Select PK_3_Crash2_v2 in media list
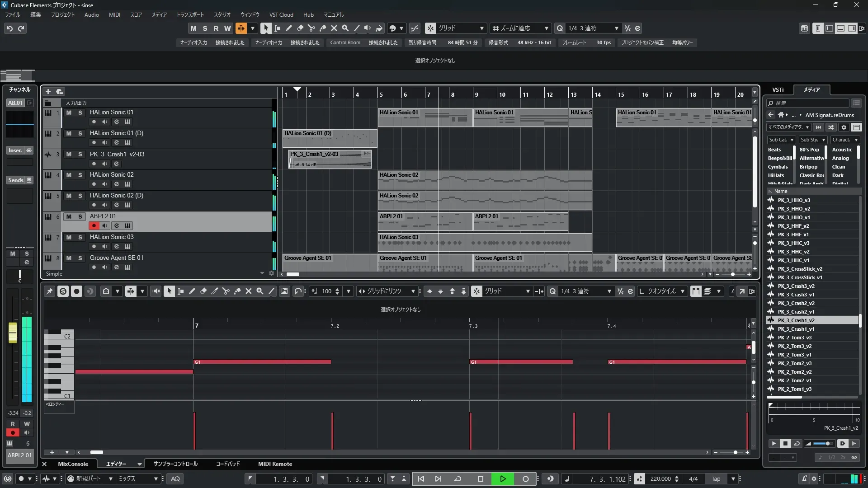This screenshot has width=868, height=488. tap(796, 303)
